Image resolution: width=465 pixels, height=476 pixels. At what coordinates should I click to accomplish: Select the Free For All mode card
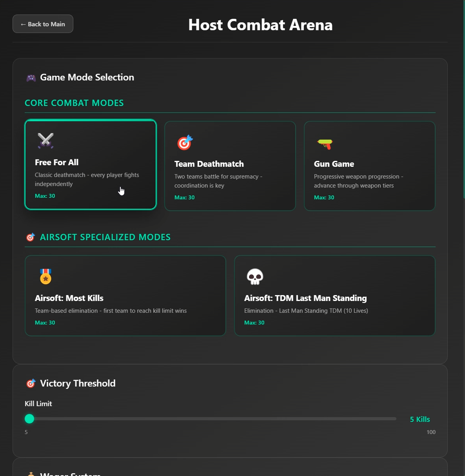(x=91, y=164)
